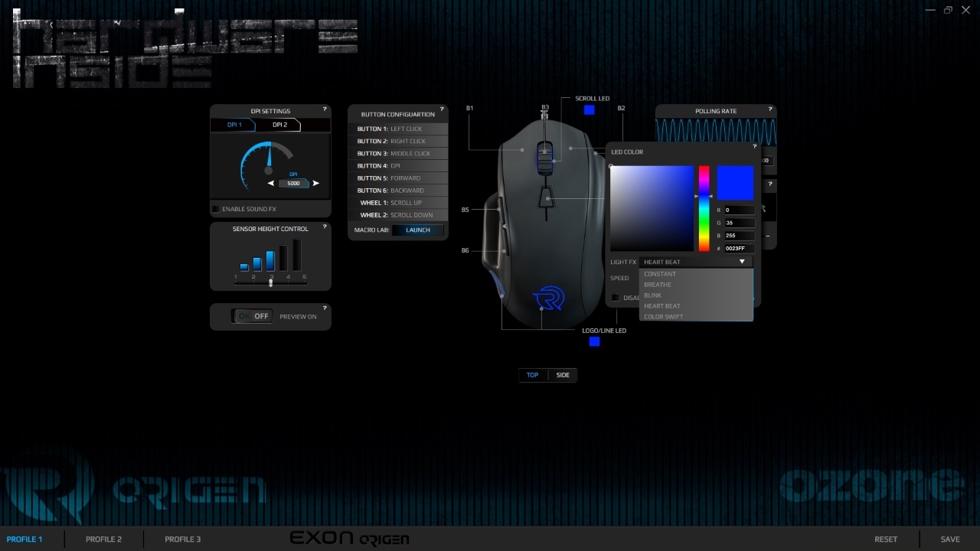
Task: Open help for Preview On panel
Action: point(325,308)
